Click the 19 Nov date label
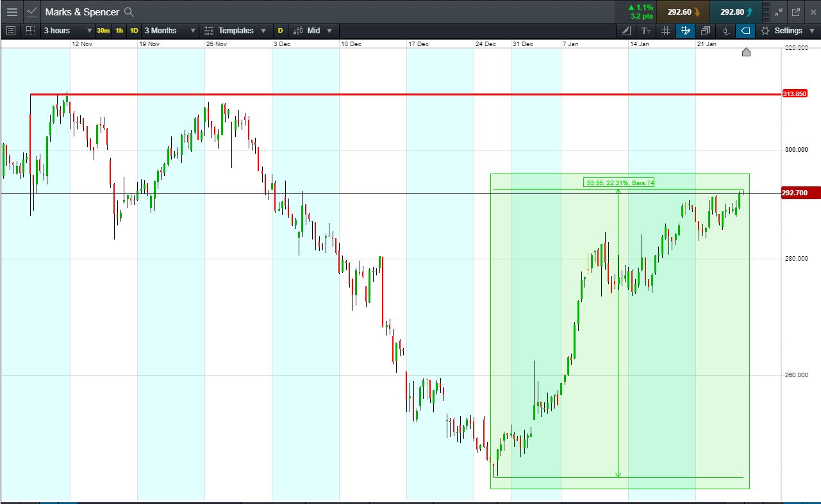This screenshot has height=504, width=821. coord(149,44)
